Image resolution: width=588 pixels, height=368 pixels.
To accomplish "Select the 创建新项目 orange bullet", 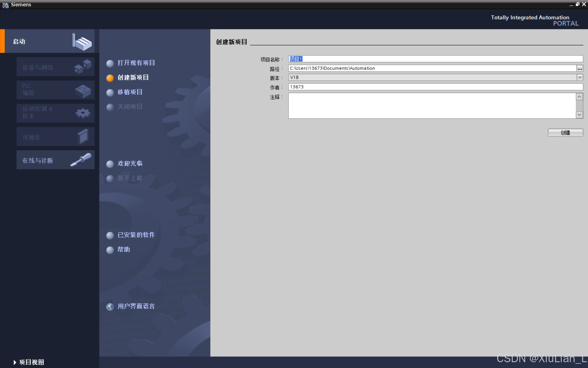I will (110, 78).
